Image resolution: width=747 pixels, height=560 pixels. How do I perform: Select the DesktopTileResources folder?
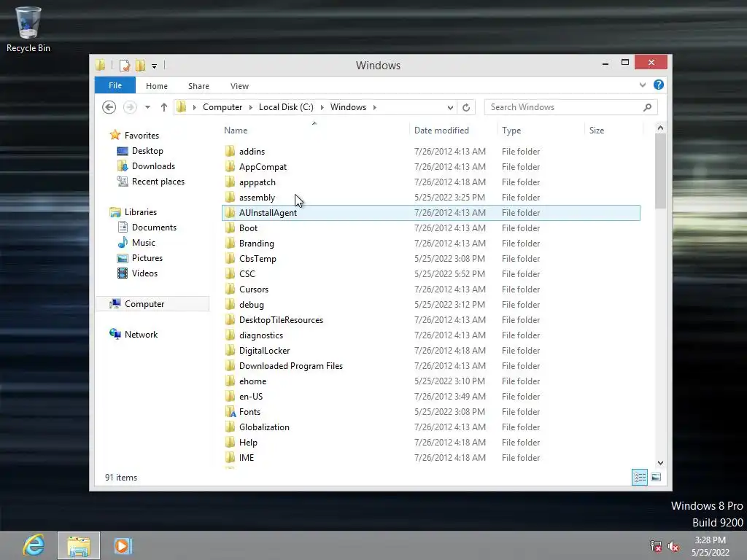coord(281,320)
